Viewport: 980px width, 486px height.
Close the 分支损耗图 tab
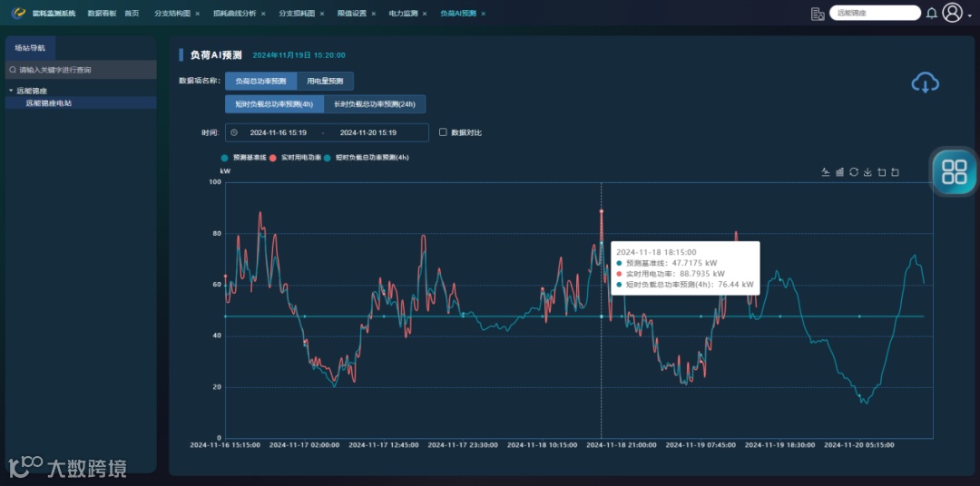322,13
